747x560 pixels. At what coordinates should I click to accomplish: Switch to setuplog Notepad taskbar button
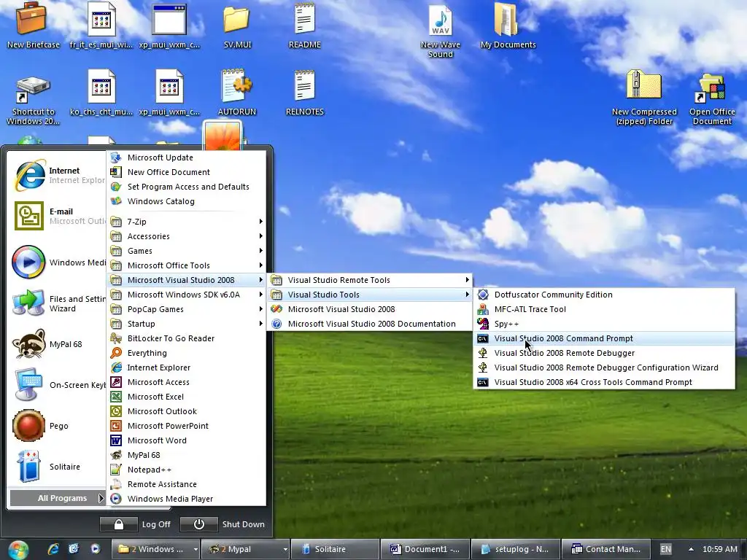pyautogui.click(x=515, y=549)
